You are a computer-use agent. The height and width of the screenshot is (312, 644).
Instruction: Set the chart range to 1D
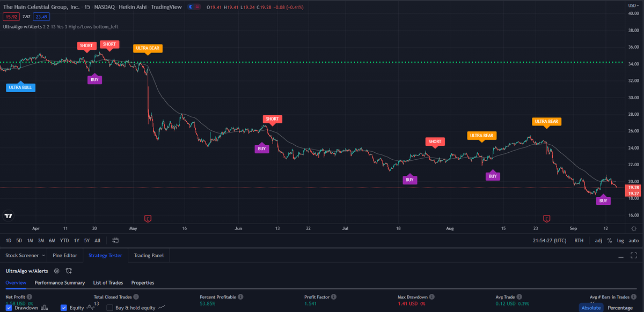(x=9, y=241)
